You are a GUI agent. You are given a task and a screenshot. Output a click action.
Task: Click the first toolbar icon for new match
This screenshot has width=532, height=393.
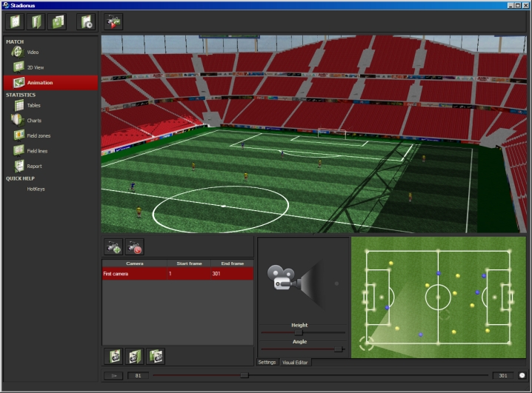tap(15, 21)
